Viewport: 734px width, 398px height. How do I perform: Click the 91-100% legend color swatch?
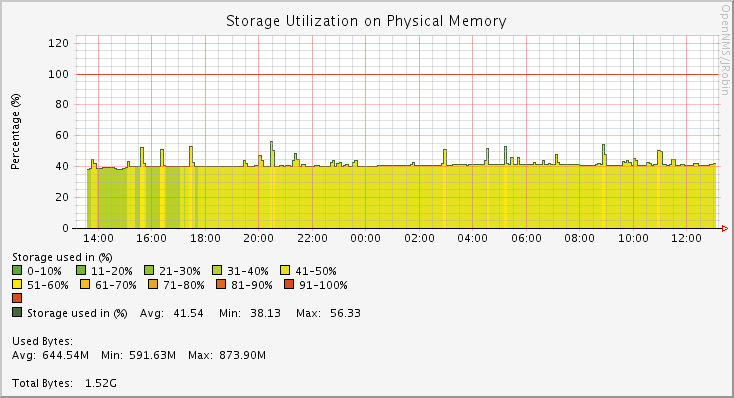tap(289, 284)
